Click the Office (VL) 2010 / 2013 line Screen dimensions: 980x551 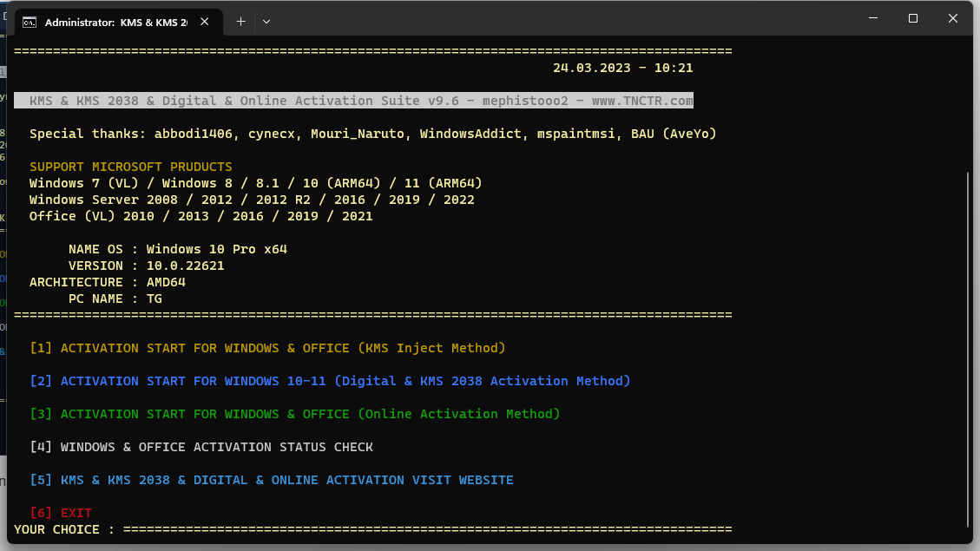(201, 216)
